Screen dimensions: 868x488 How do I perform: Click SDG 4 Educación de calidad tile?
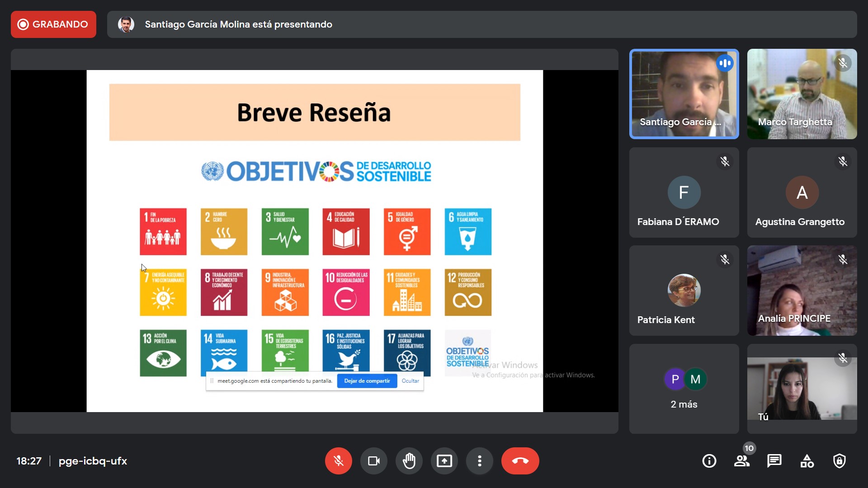coord(346,232)
